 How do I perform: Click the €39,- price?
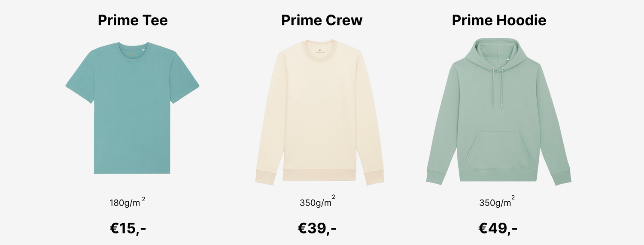coord(317,228)
